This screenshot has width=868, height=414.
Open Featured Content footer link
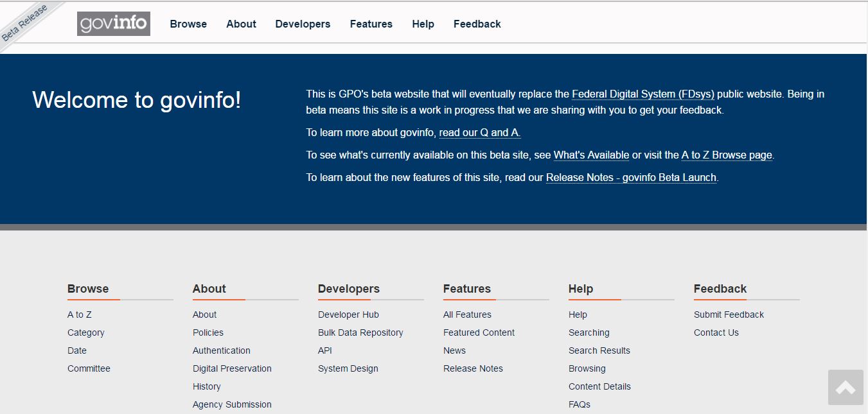pyautogui.click(x=479, y=332)
